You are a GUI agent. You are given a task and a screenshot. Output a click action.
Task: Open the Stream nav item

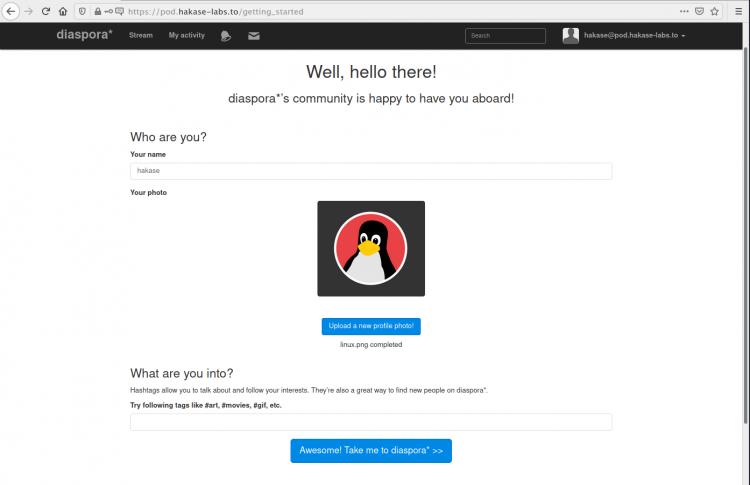[141, 36]
